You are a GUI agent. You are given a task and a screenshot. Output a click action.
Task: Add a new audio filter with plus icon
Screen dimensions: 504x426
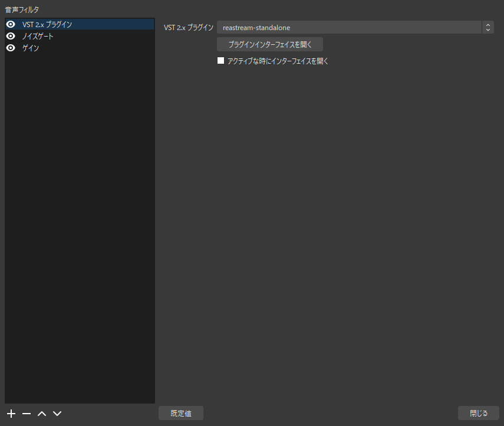point(11,414)
